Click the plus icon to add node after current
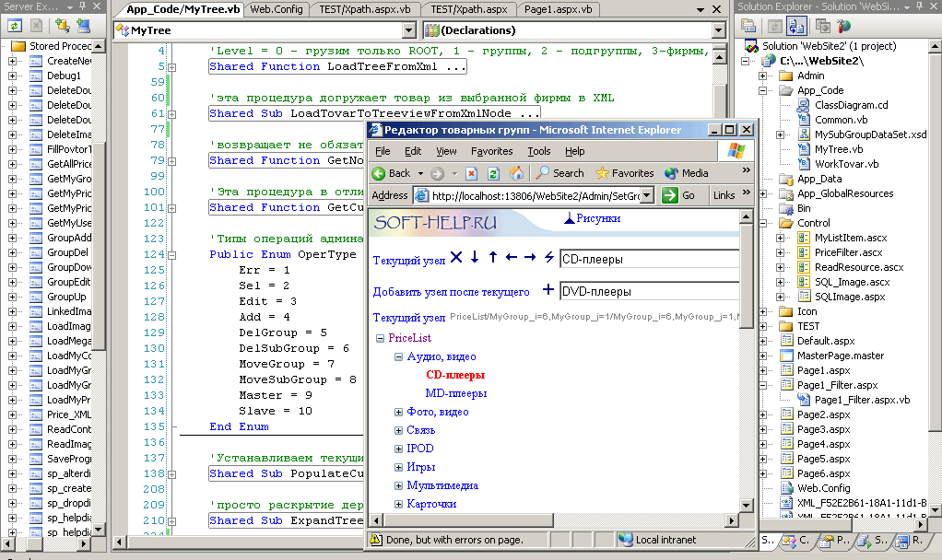This screenshot has width=942, height=560. (x=548, y=290)
